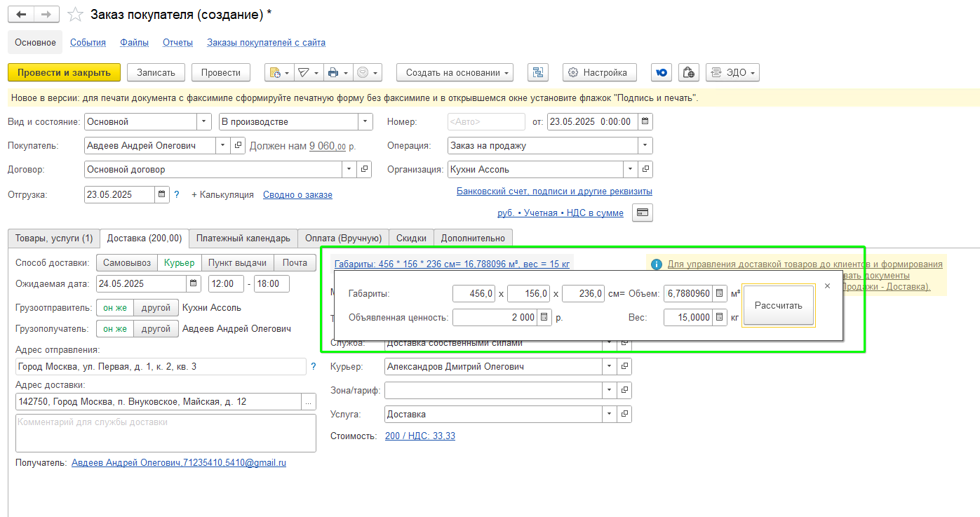Open the Сводно о заказе link

pos(297,194)
